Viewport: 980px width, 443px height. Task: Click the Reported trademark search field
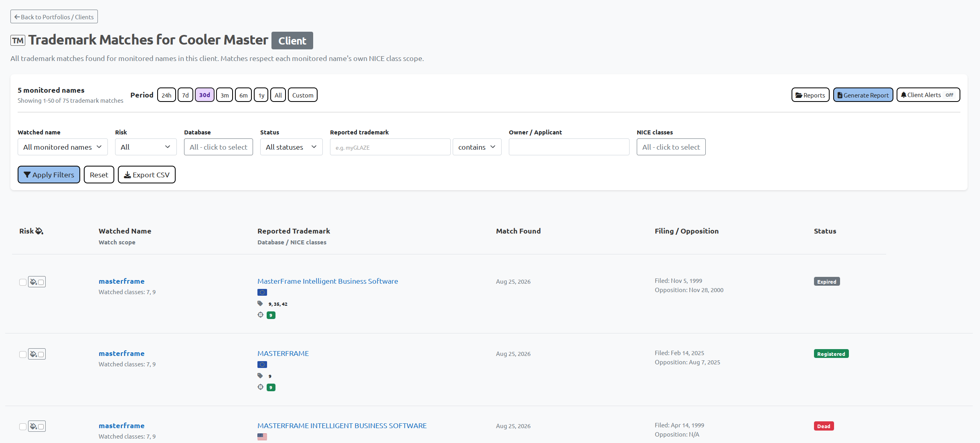(390, 147)
